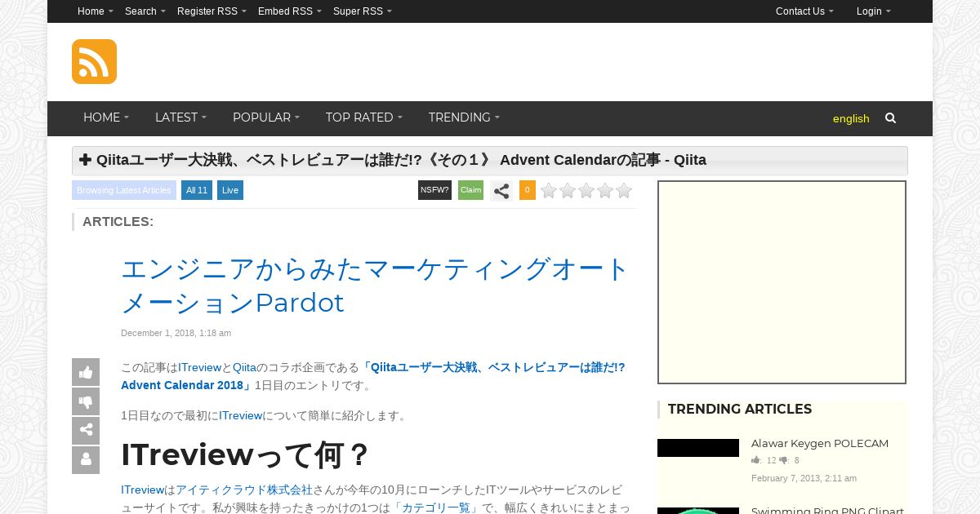This screenshot has width=980, height=514.
Task: Open Super RSS dropdown
Action: point(363,11)
